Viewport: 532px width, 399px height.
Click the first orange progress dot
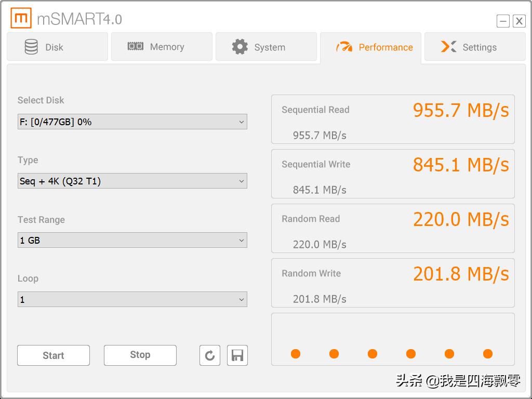[x=296, y=354]
